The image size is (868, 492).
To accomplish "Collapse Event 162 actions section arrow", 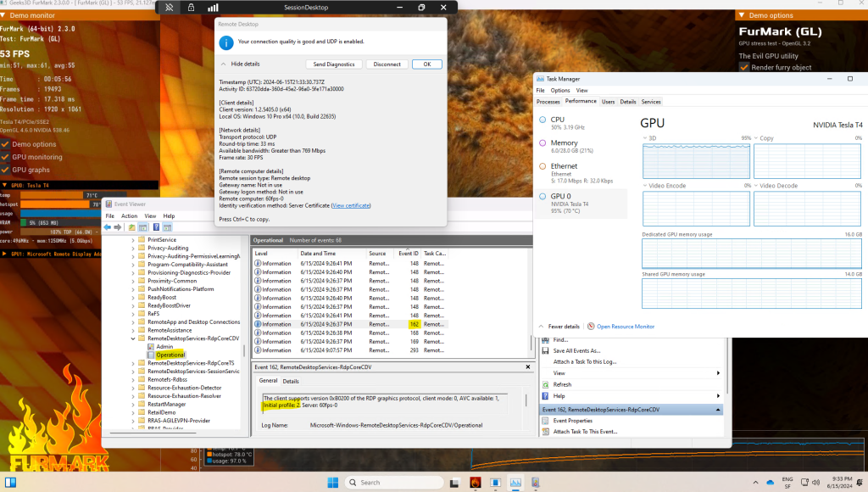I will 718,410.
